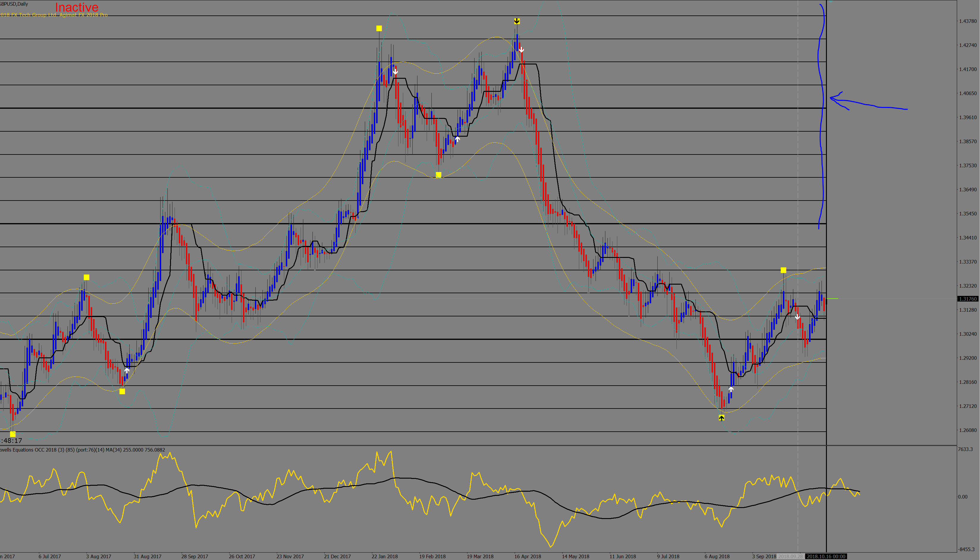
Task: Click the black up-arrow marker at the August 2018 low
Action: 721,418
